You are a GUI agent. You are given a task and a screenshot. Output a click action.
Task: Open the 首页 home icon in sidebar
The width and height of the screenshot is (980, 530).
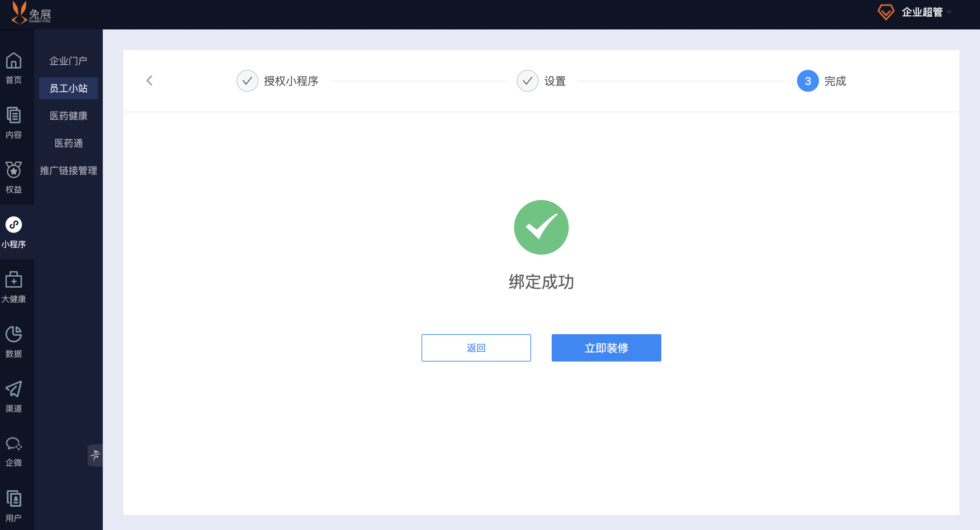pyautogui.click(x=14, y=61)
